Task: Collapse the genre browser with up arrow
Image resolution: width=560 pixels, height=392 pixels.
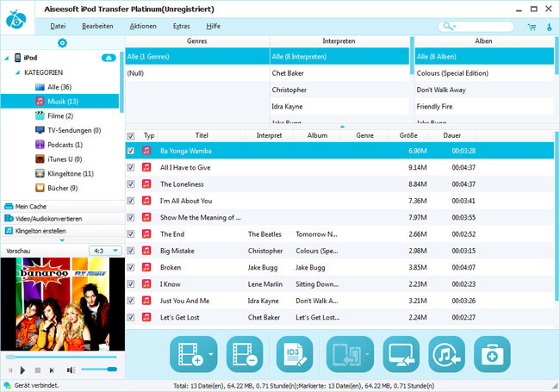Action: coord(342,127)
